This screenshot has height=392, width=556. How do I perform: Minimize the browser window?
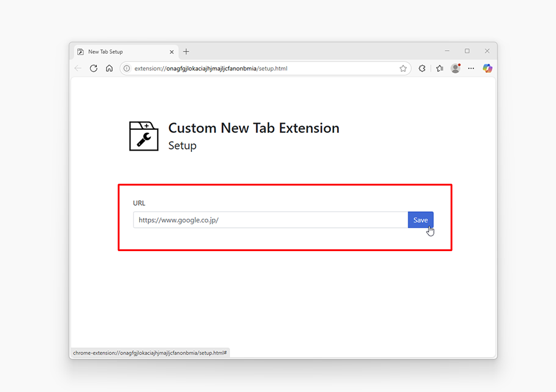[x=447, y=51]
